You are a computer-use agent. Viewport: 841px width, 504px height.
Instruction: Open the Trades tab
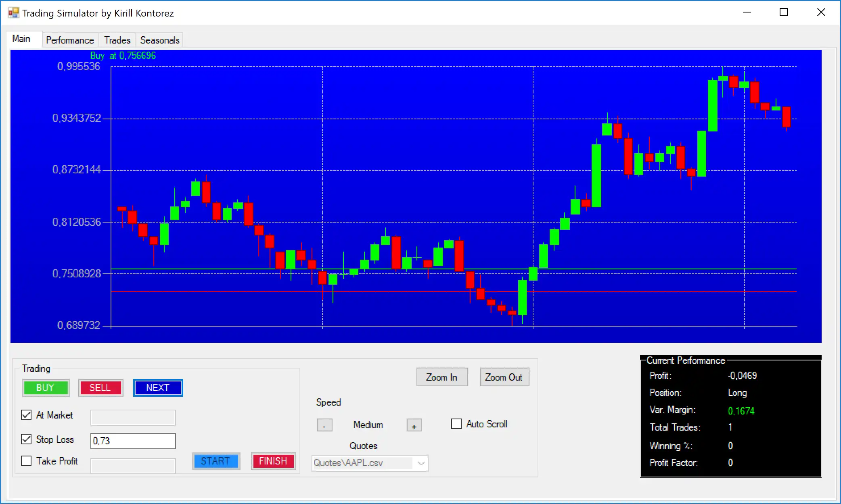tap(117, 40)
